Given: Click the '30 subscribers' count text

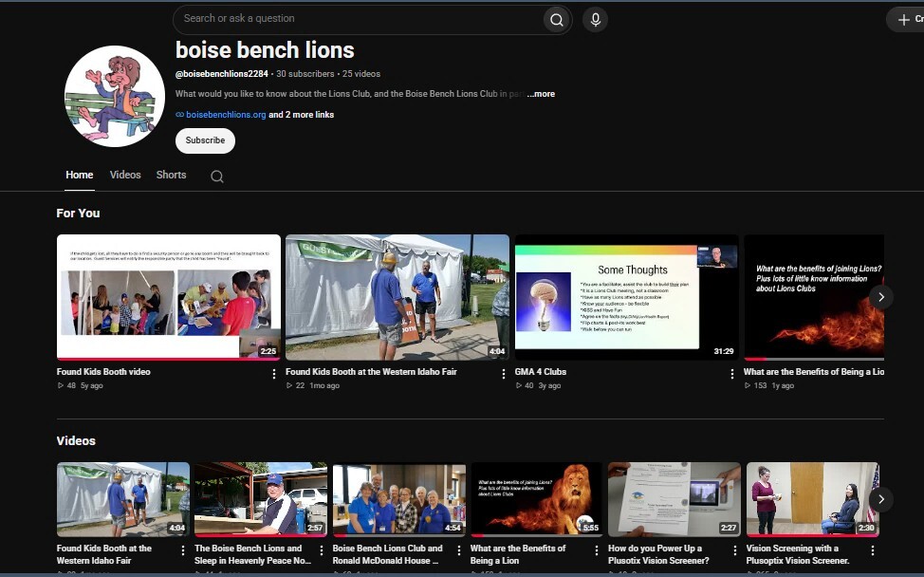Looking at the screenshot, I should point(305,74).
